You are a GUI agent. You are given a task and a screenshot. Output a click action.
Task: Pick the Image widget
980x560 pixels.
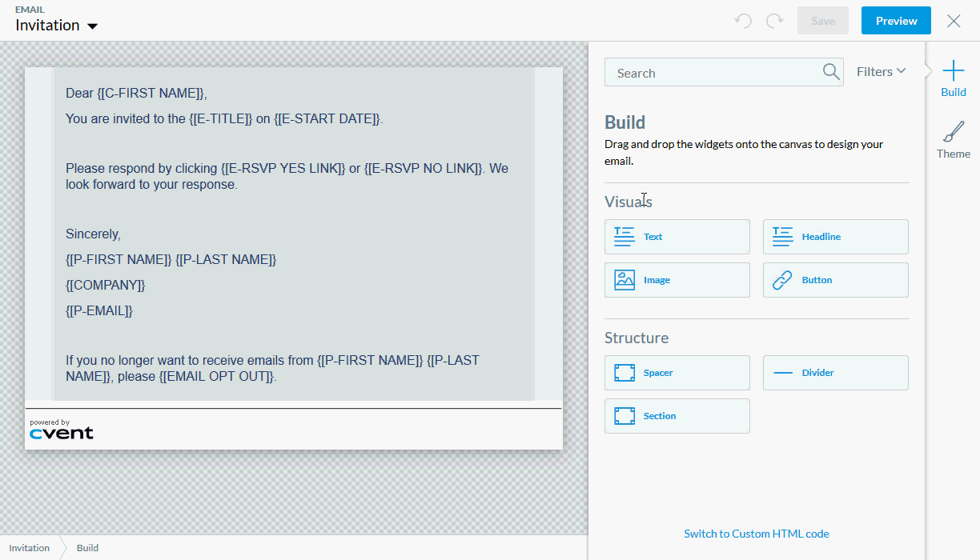point(677,280)
